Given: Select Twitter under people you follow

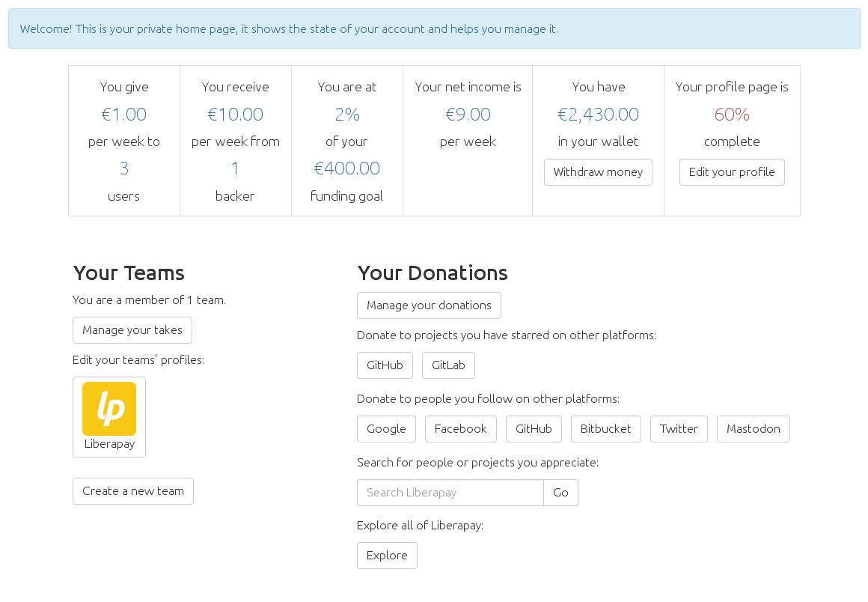Looking at the screenshot, I should (679, 429).
